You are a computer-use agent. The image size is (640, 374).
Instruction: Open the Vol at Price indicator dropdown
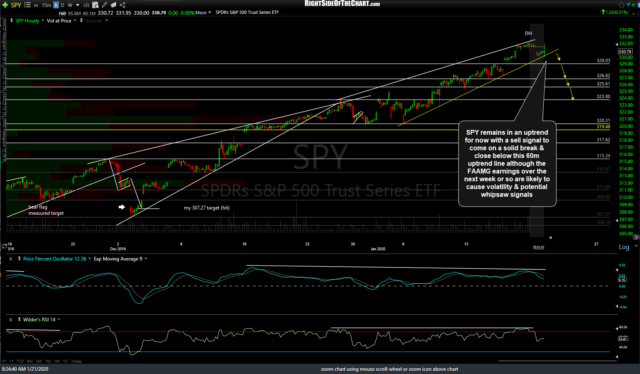[x=75, y=20]
